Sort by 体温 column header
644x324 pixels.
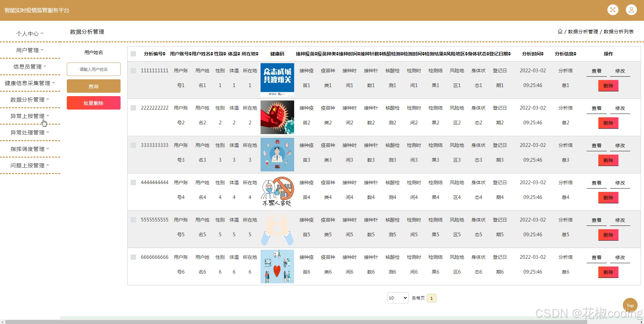pyautogui.click(x=234, y=54)
